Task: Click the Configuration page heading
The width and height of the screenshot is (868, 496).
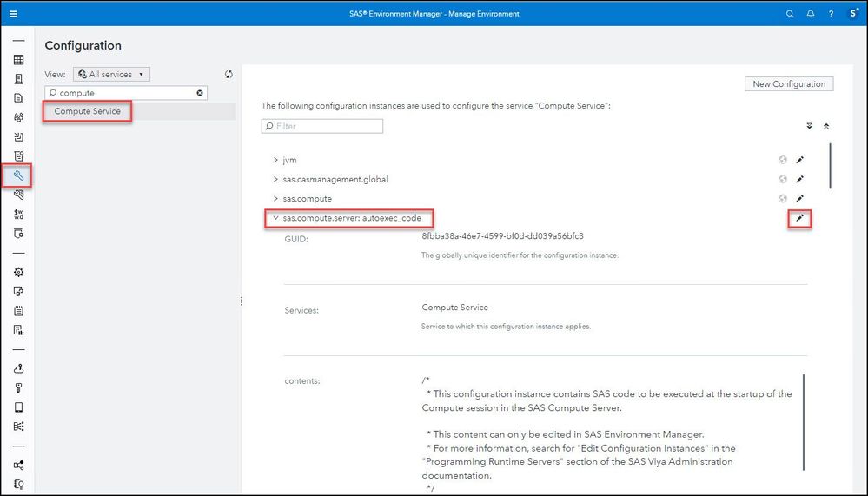Action: point(83,45)
